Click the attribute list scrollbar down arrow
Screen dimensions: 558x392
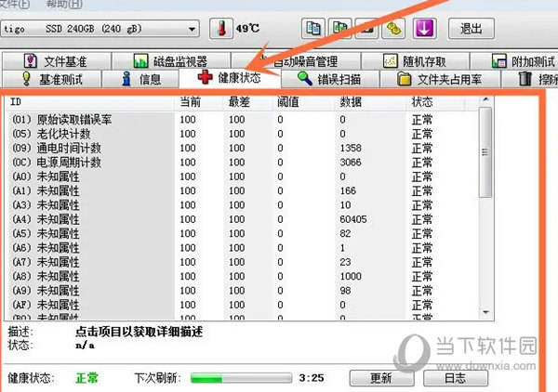485,313
